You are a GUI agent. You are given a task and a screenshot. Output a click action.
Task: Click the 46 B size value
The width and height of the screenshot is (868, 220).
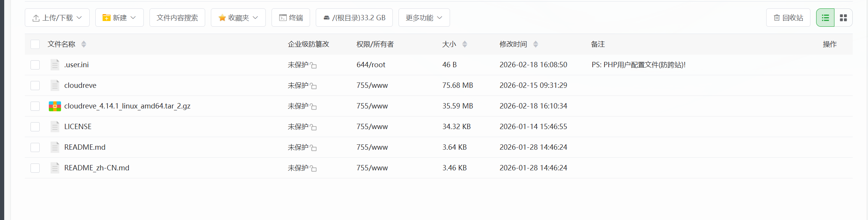pyautogui.click(x=450, y=65)
